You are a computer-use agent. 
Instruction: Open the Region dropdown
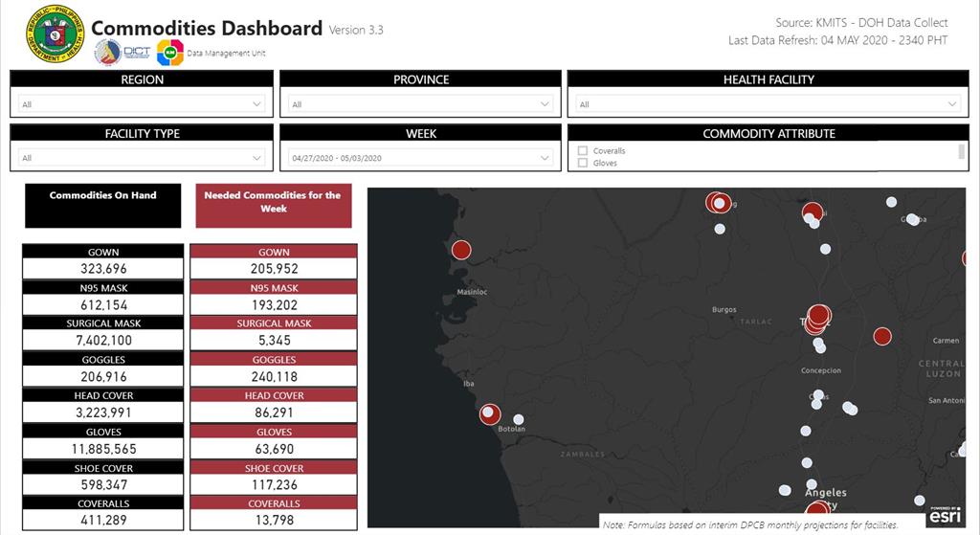(142, 103)
